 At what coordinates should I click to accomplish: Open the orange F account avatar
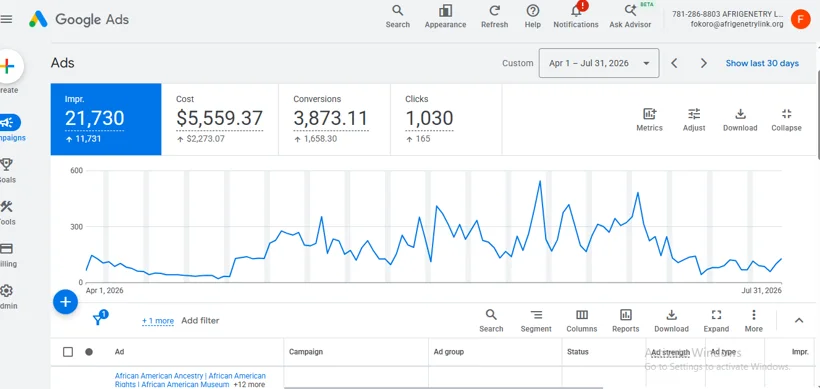coord(800,19)
